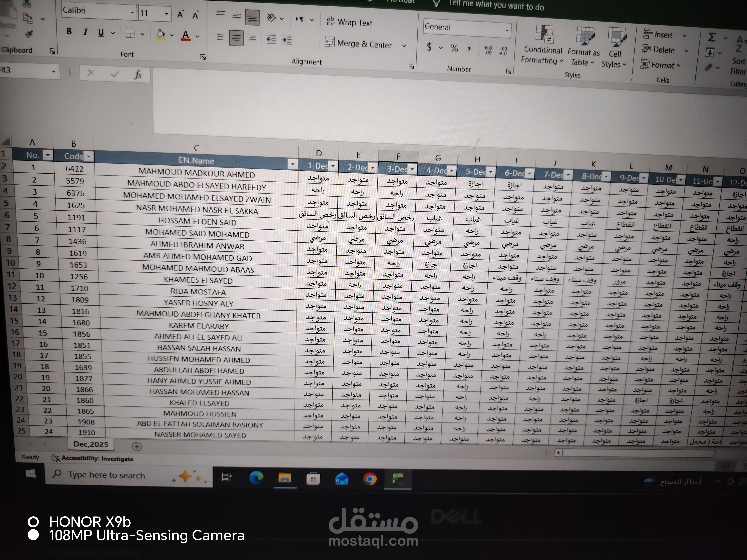Click the Increase Indent icon
This screenshot has width=747, height=560.
pyautogui.click(x=287, y=40)
